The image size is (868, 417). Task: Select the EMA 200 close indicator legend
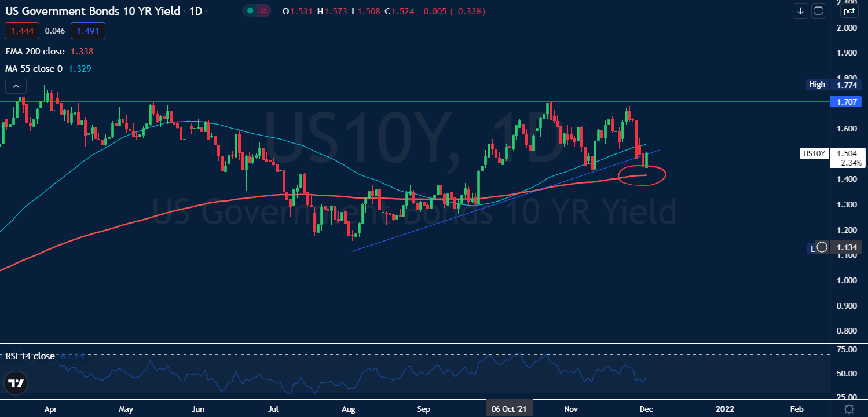[x=35, y=52]
